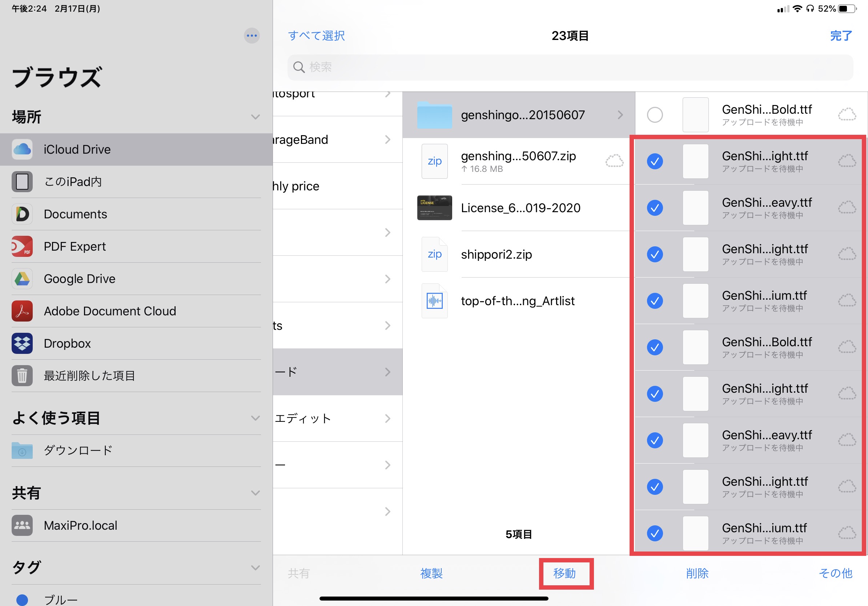Open the PDF Expert location icon
The height and width of the screenshot is (606, 868).
[22, 246]
